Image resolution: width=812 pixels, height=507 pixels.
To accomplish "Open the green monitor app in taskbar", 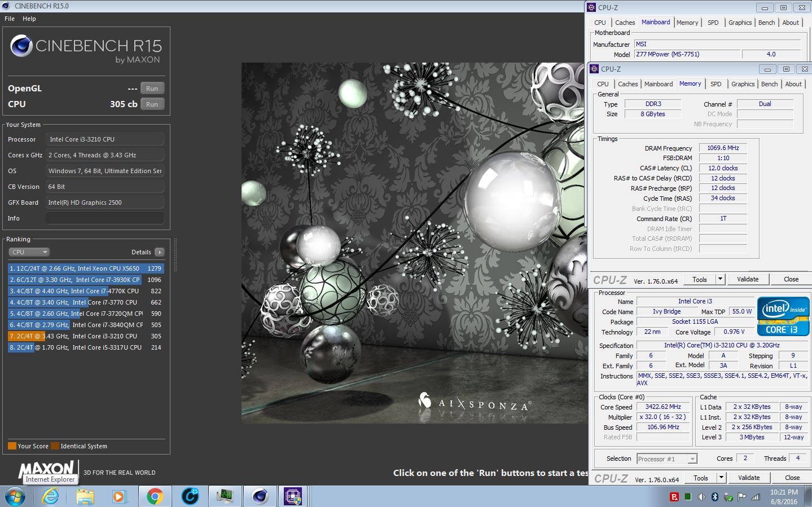I will coord(225,496).
